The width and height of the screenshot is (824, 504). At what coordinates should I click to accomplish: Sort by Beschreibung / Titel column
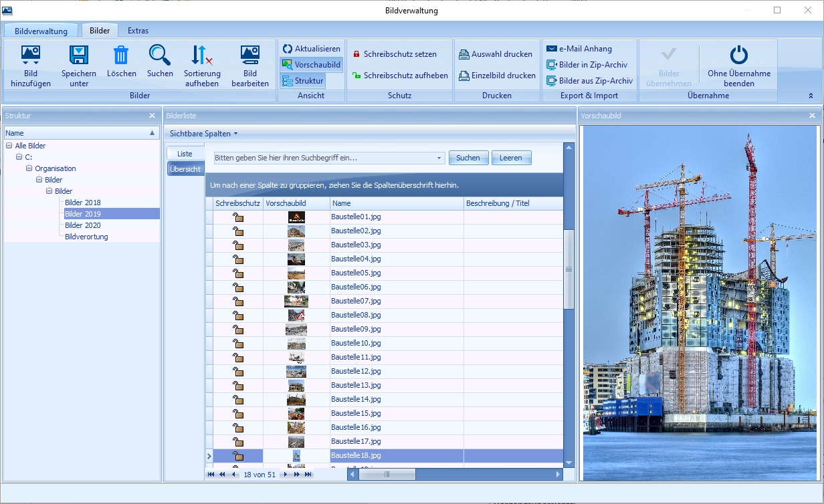pos(513,203)
